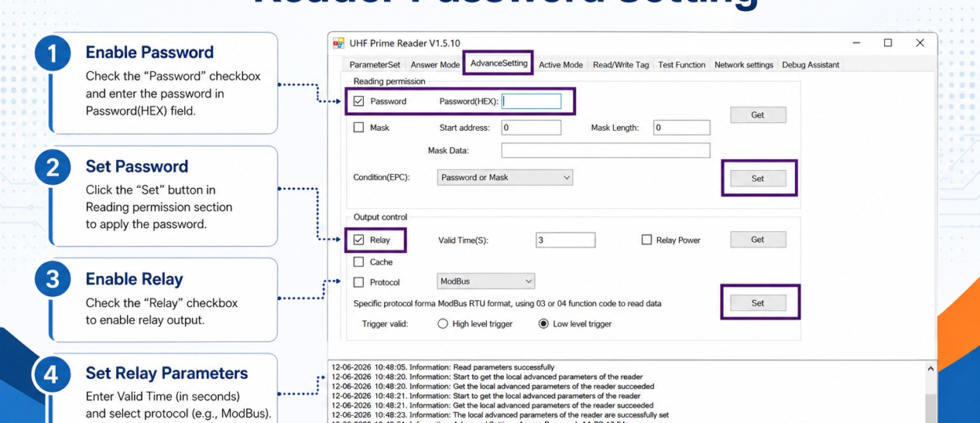The width and height of the screenshot is (980, 423).
Task: Open the ModBus protocol dropdown
Action: click(486, 280)
